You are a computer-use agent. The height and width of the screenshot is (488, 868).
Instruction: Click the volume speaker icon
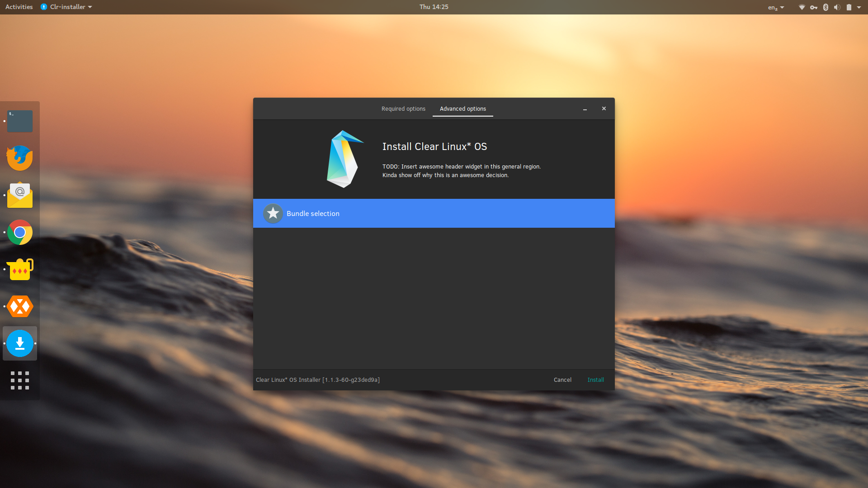pyautogui.click(x=837, y=7)
